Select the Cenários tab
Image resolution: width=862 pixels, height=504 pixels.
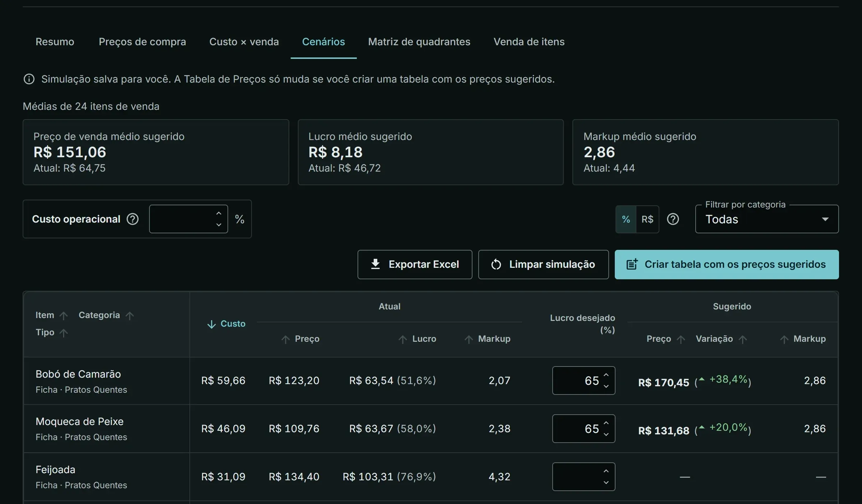point(323,42)
